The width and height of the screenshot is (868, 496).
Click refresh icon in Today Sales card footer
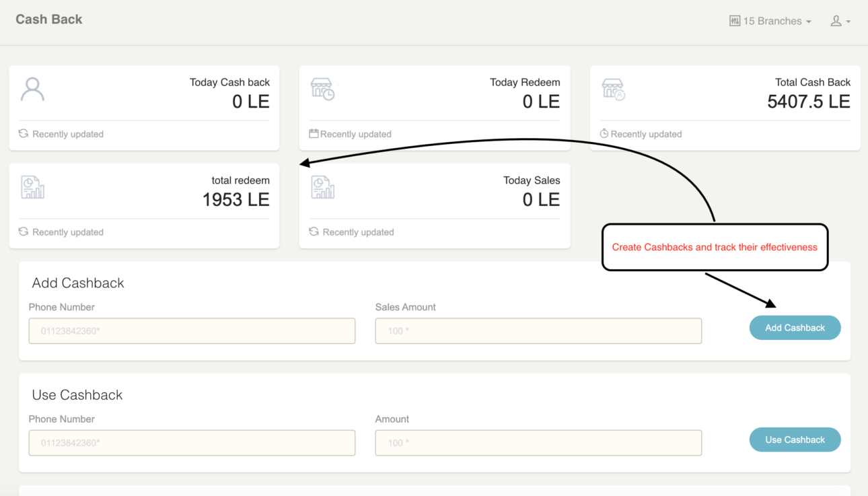314,232
